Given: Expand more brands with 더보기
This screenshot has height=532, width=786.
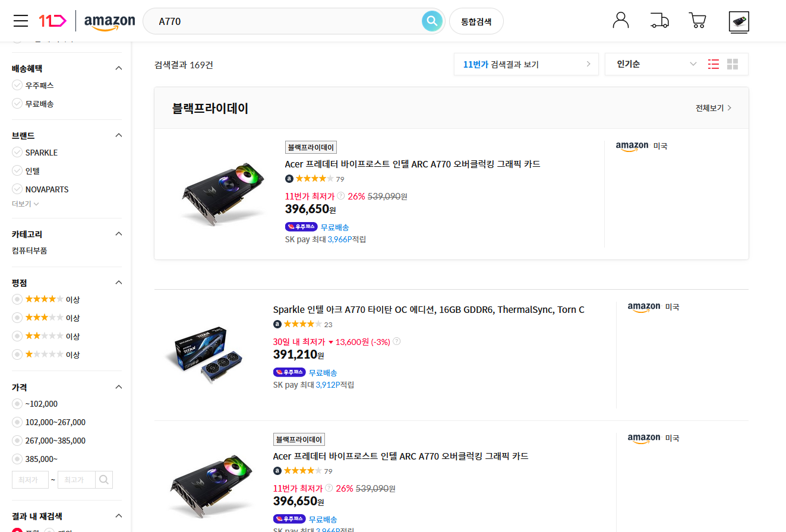Looking at the screenshot, I should pos(26,204).
